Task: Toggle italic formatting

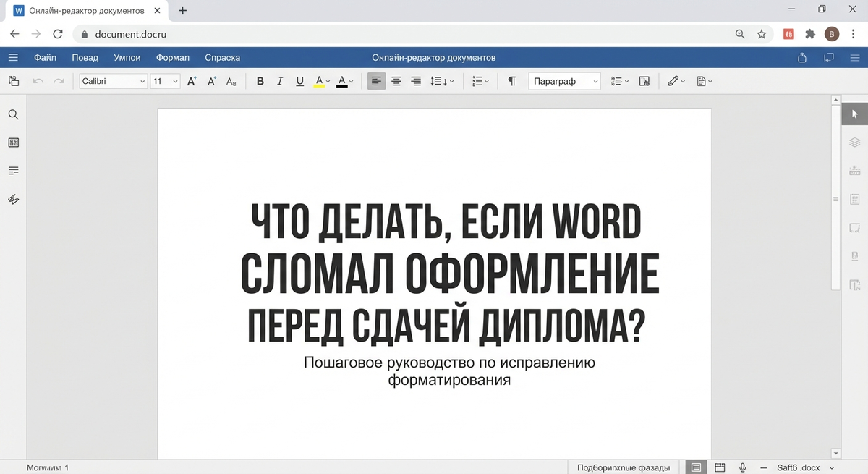Action: tap(280, 82)
